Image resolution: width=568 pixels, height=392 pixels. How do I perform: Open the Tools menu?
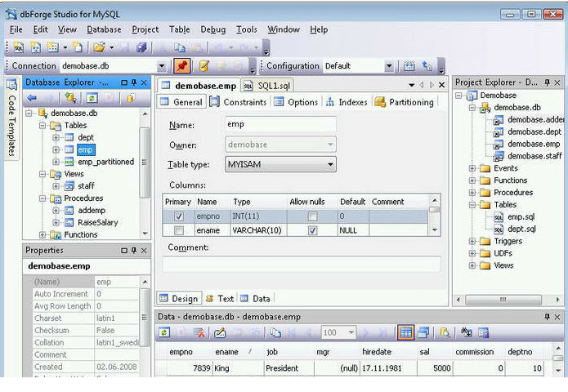click(247, 29)
